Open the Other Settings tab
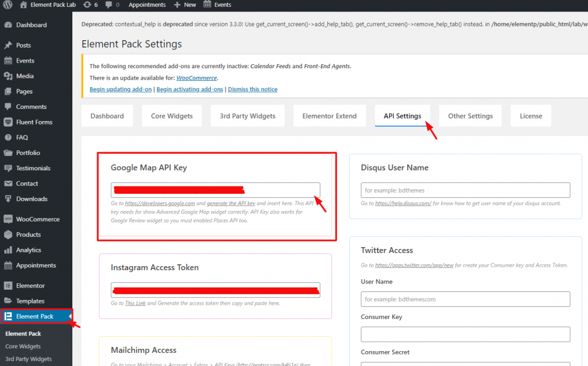Viewport: 588px width, 366px height. pyautogui.click(x=470, y=116)
